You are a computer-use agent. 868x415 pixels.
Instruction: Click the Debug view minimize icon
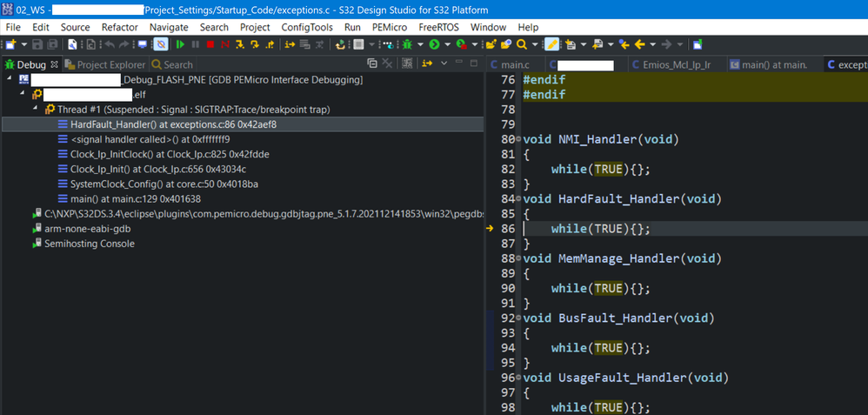click(459, 62)
